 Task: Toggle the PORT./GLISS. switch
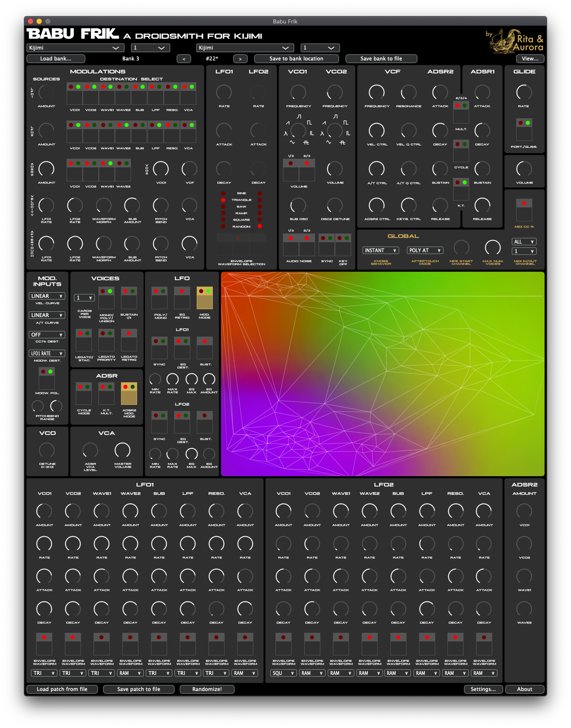(524, 130)
